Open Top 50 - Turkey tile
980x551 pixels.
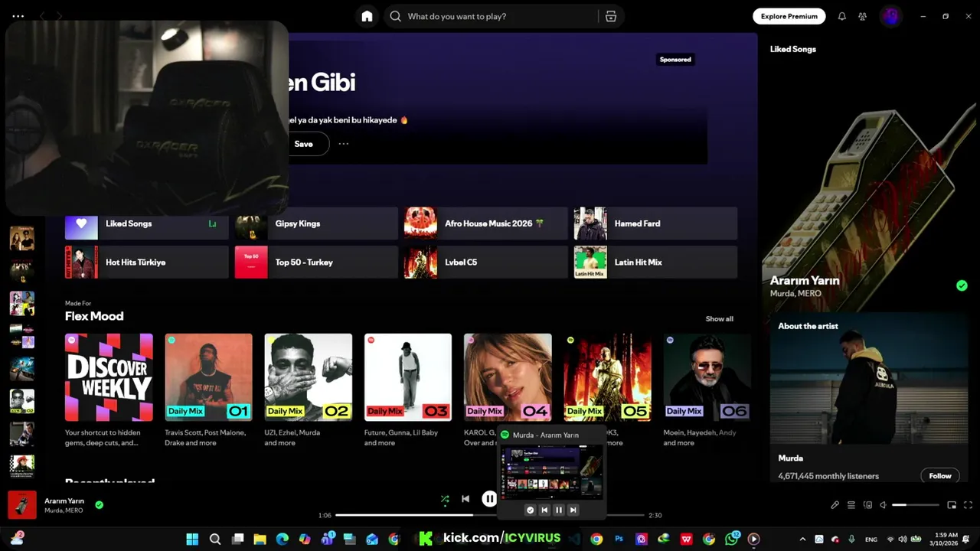316,262
